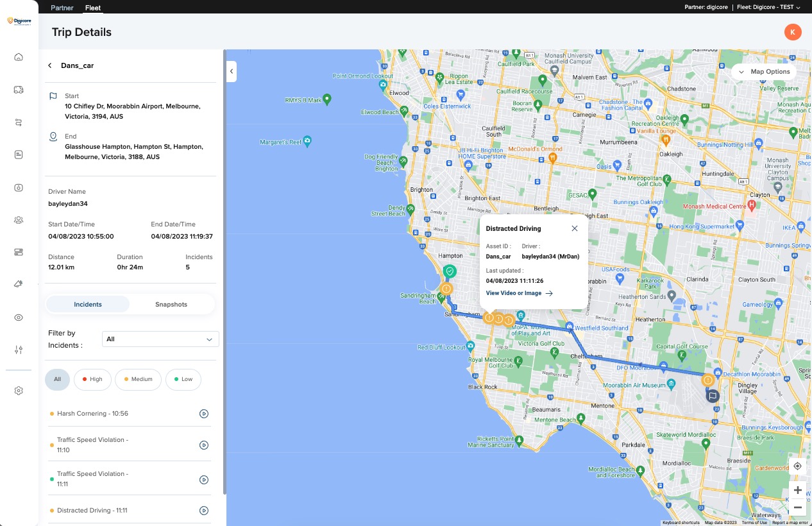Filter incidents by Low severity
Screen dimensions: 812x526
(x=183, y=379)
